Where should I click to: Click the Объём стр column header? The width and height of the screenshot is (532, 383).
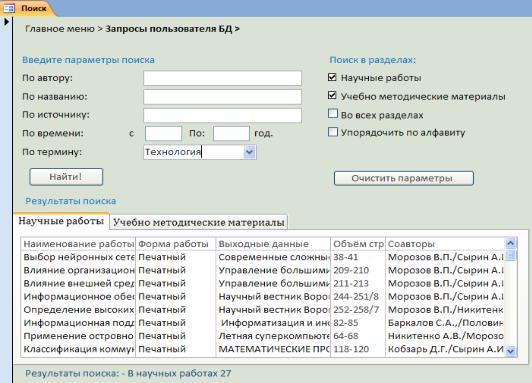[358, 244]
